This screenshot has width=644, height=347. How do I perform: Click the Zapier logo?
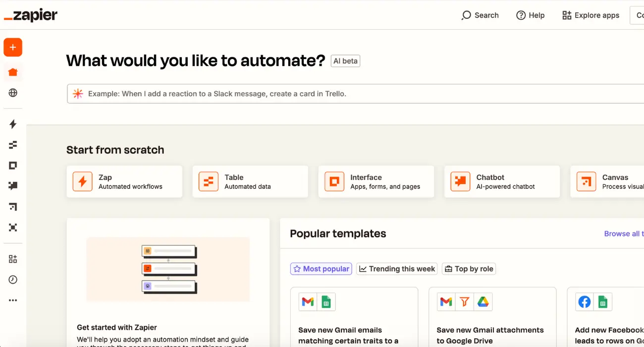pos(31,15)
